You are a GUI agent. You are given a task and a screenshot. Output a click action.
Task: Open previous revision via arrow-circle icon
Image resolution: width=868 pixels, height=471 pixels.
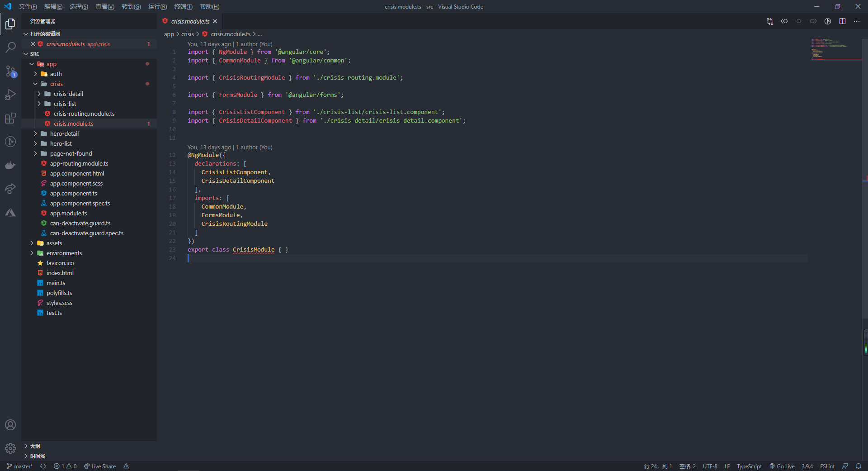pyautogui.click(x=784, y=21)
